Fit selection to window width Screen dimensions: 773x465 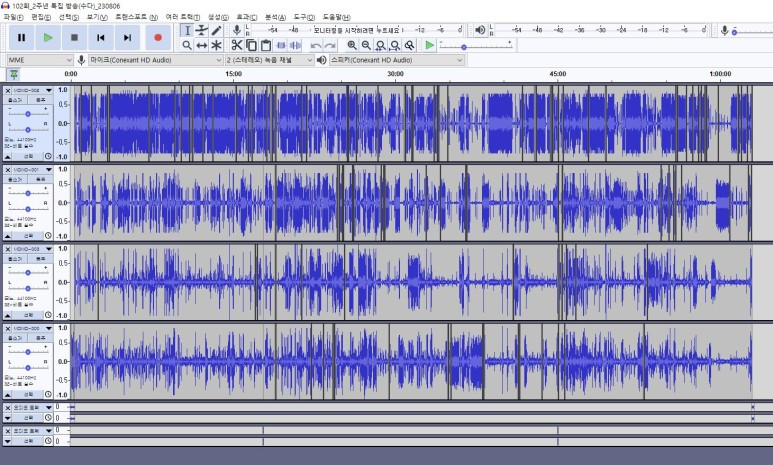coord(381,45)
